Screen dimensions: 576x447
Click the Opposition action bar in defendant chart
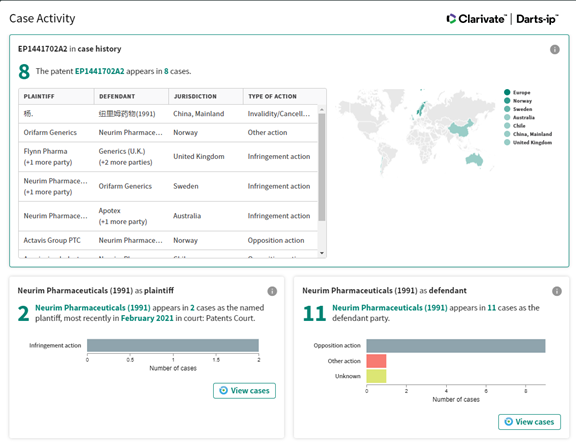tap(456, 346)
